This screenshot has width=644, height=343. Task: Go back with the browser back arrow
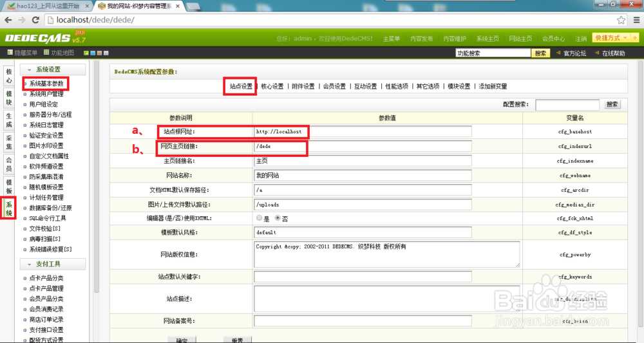pos(8,20)
